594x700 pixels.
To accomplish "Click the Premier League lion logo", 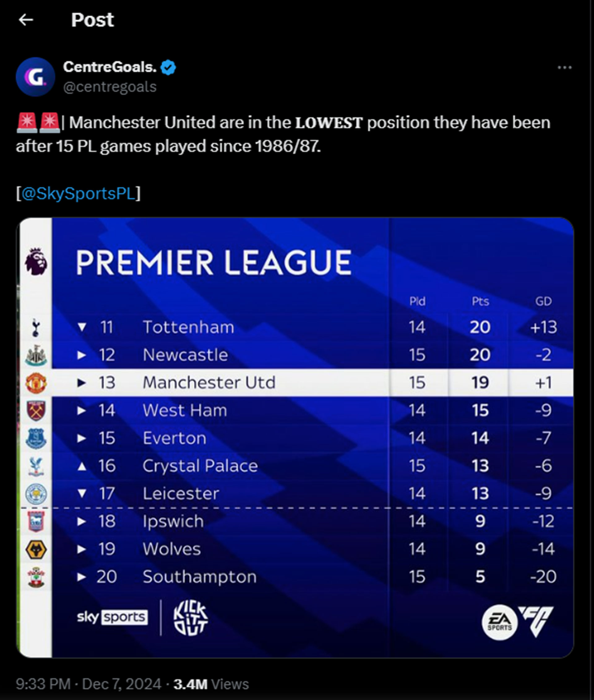I will (36, 262).
